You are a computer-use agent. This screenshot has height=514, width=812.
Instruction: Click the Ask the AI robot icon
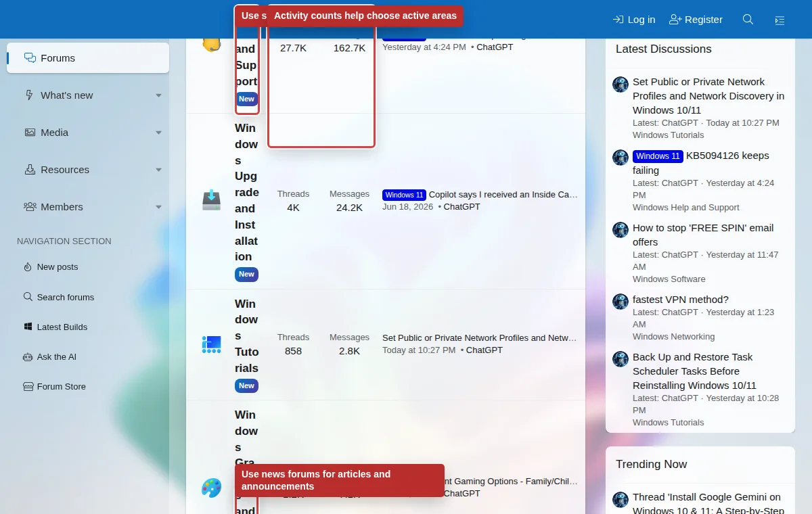28,356
